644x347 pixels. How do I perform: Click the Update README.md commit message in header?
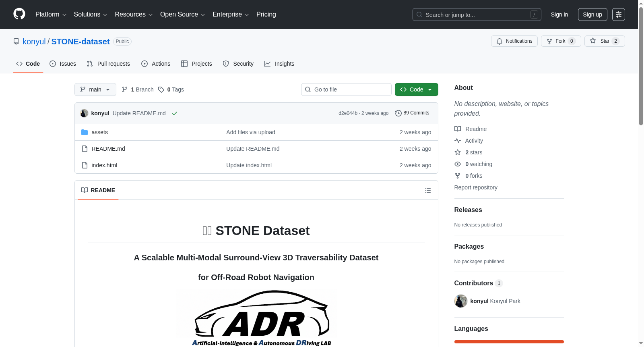pos(139,113)
